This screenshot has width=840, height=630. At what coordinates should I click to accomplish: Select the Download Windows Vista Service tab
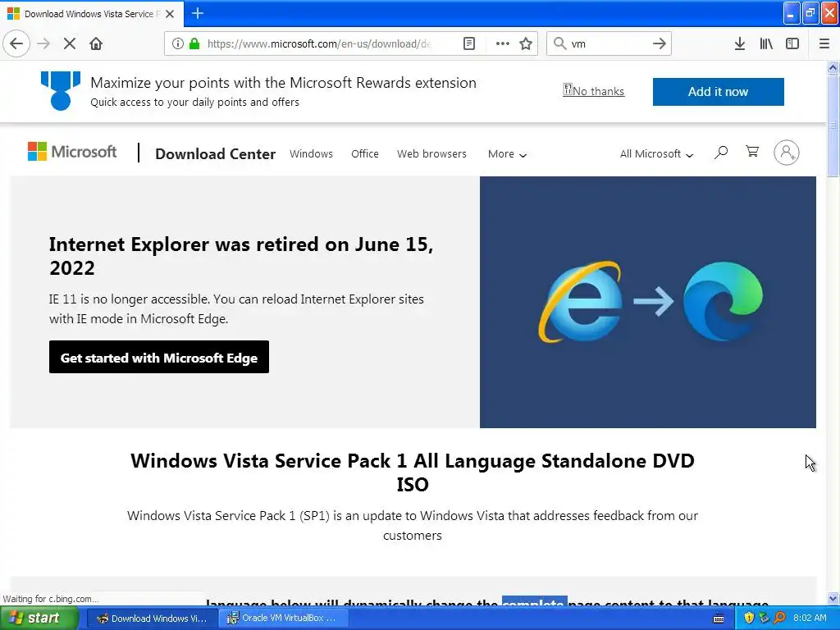92,14
